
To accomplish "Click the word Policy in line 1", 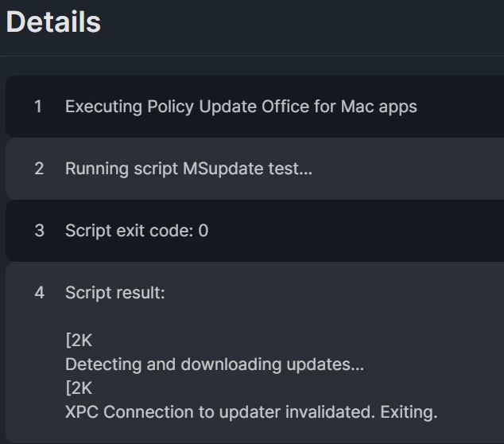I will pyautogui.click(x=171, y=107).
